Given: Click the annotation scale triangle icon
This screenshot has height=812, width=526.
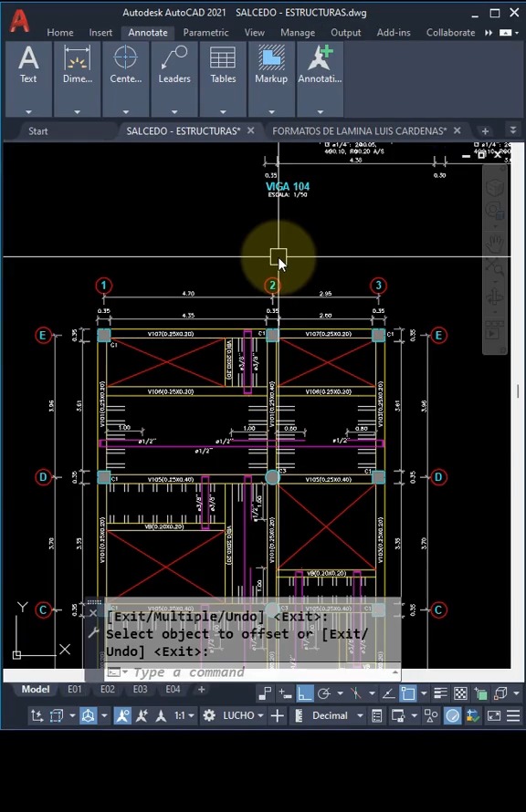Looking at the screenshot, I should pos(161,715).
